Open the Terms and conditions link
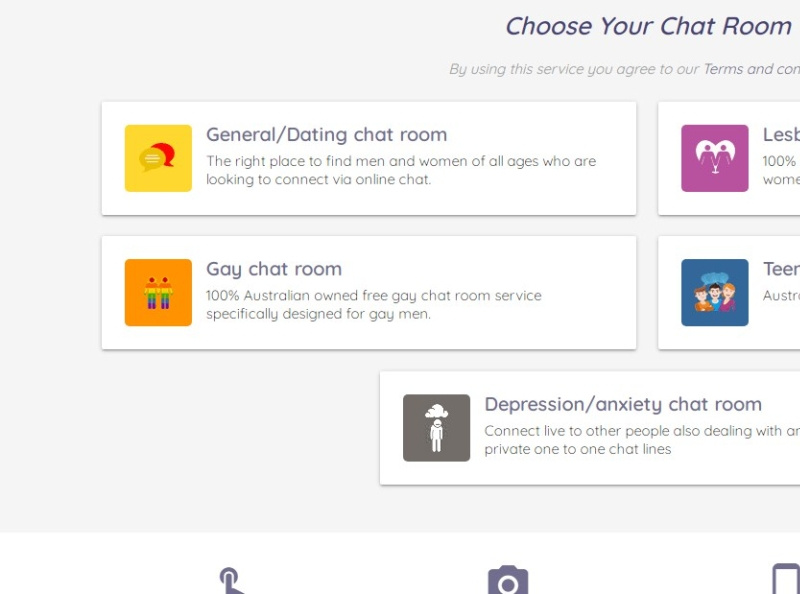This screenshot has width=800, height=594. point(751,69)
